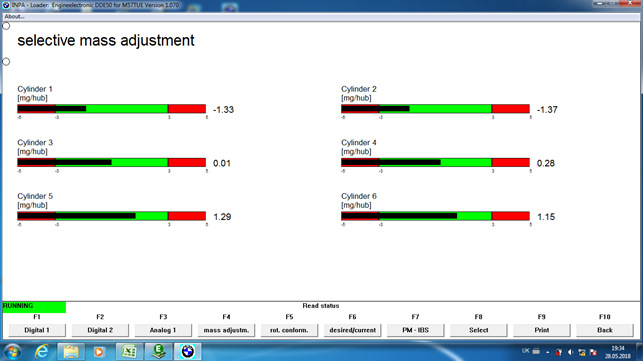Switch to Excel in the taskbar
643x361 pixels.
coord(129,352)
